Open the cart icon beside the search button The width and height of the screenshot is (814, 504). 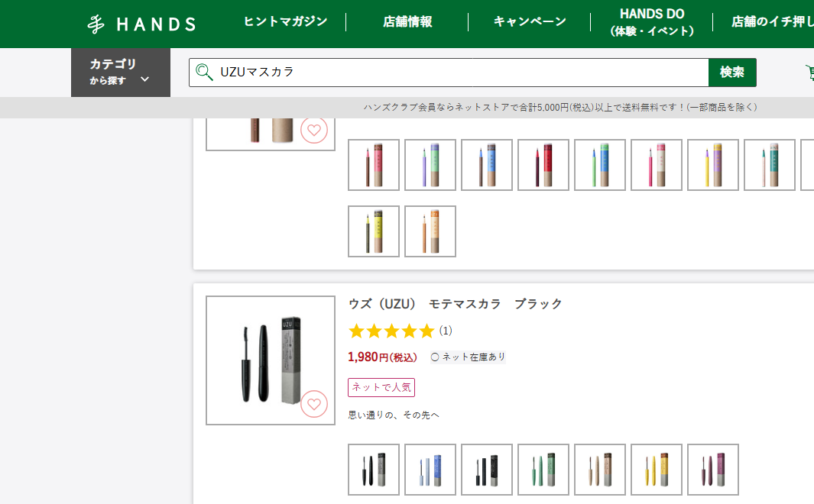point(809,72)
